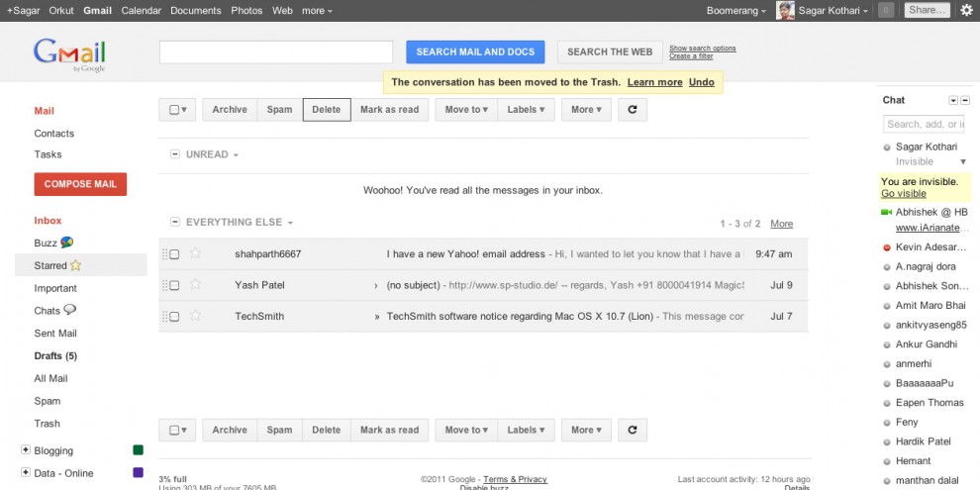Click the Buzz icon in the sidebar

coord(67,243)
